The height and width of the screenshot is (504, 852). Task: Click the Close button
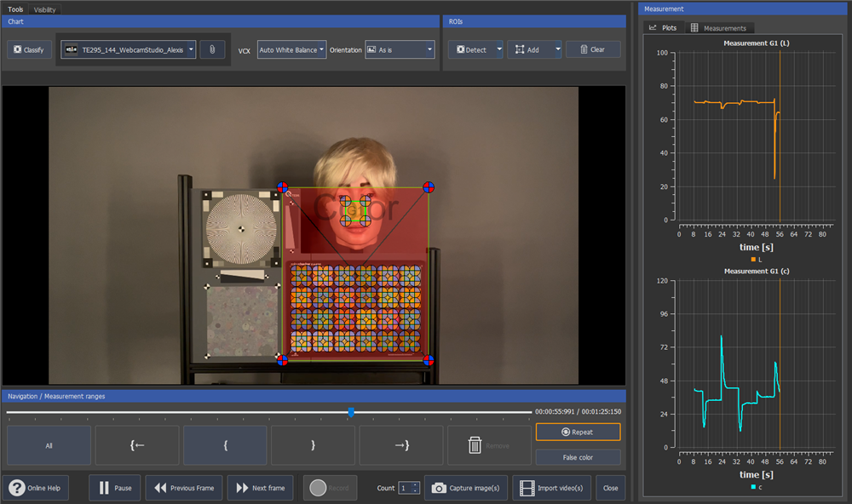[x=610, y=488]
